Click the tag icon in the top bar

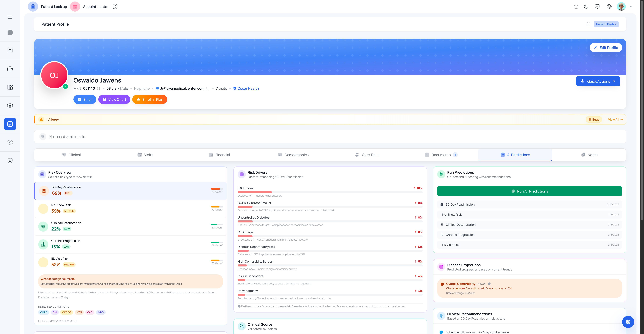[x=609, y=6]
